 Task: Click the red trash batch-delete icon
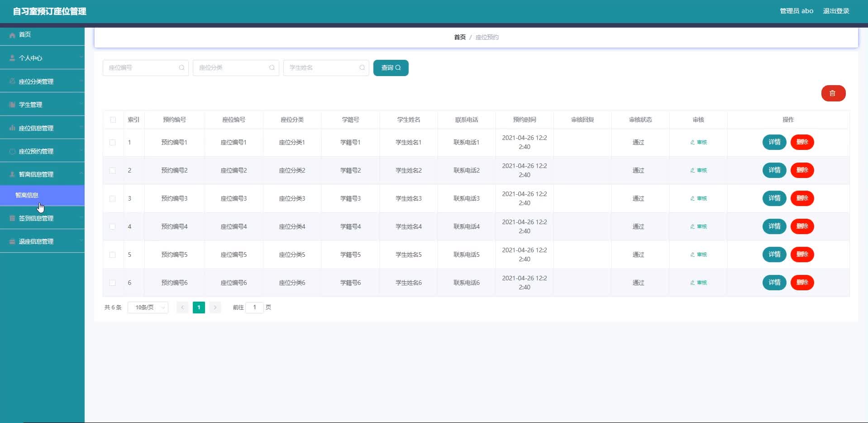833,93
